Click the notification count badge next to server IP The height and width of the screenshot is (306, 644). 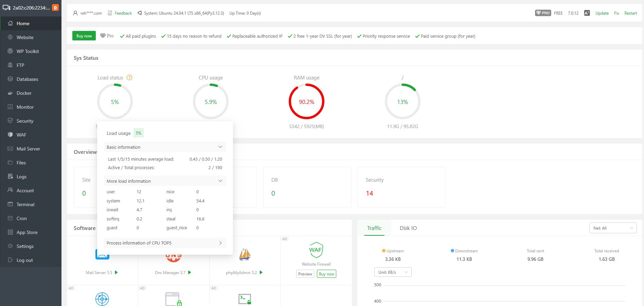(55, 8)
